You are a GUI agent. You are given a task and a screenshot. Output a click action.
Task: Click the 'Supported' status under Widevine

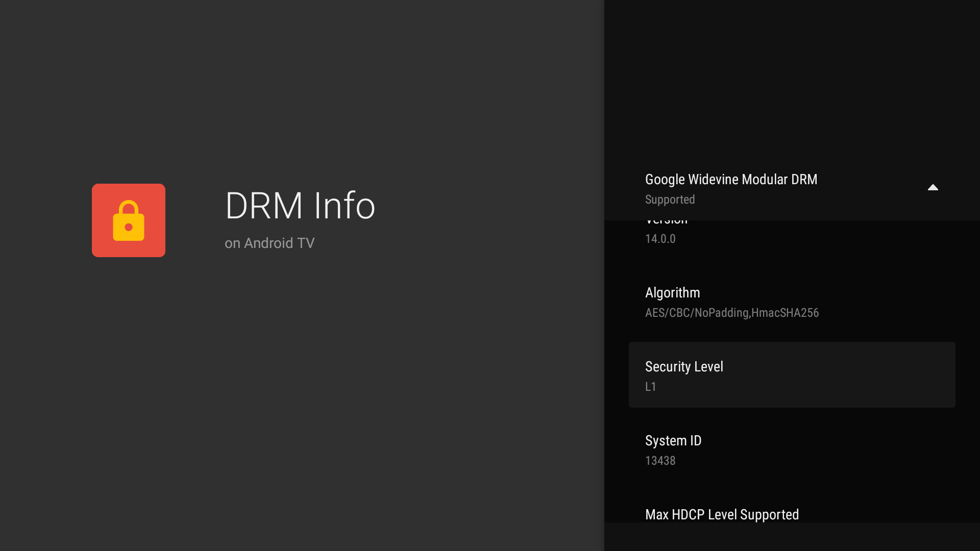click(670, 199)
